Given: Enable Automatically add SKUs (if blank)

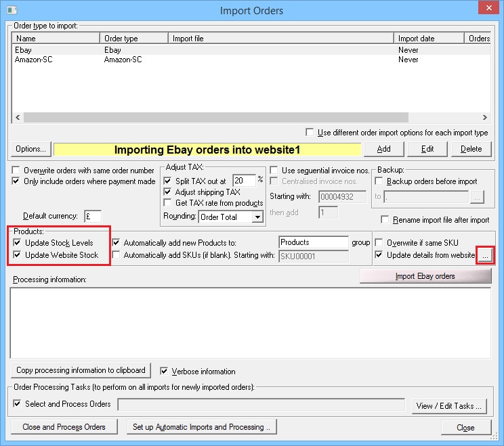Looking at the screenshot, I should pyautogui.click(x=116, y=254).
